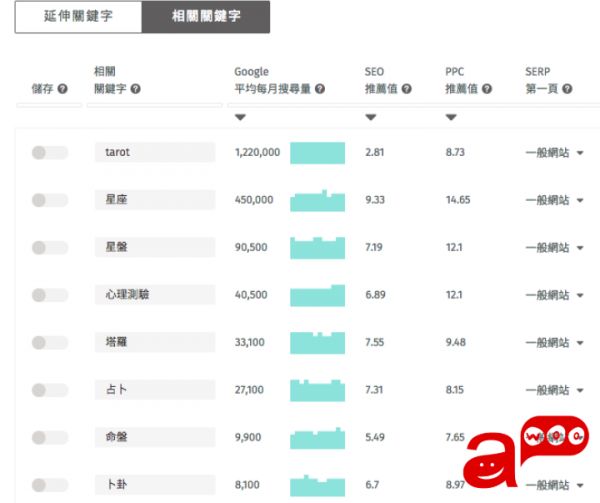
Task: Toggle save switch for 星盤
Action: [x=50, y=247]
